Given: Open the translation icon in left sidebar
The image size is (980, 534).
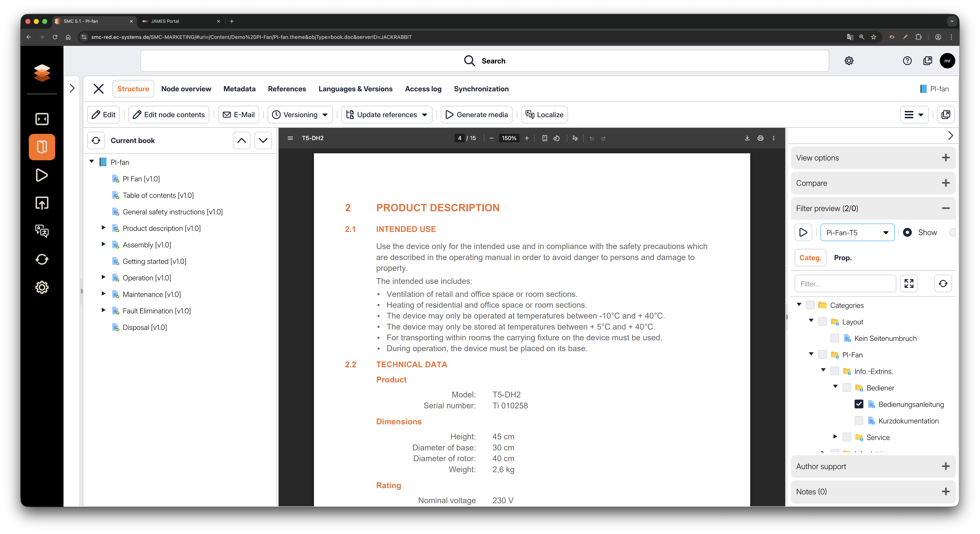Looking at the screenshot, I should coord(42,231).
